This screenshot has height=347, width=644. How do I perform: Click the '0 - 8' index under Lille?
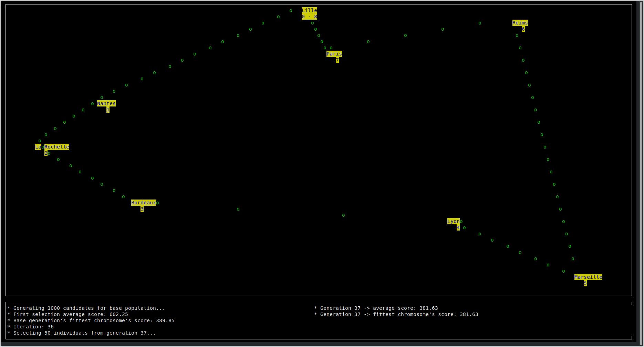point(309,17)
